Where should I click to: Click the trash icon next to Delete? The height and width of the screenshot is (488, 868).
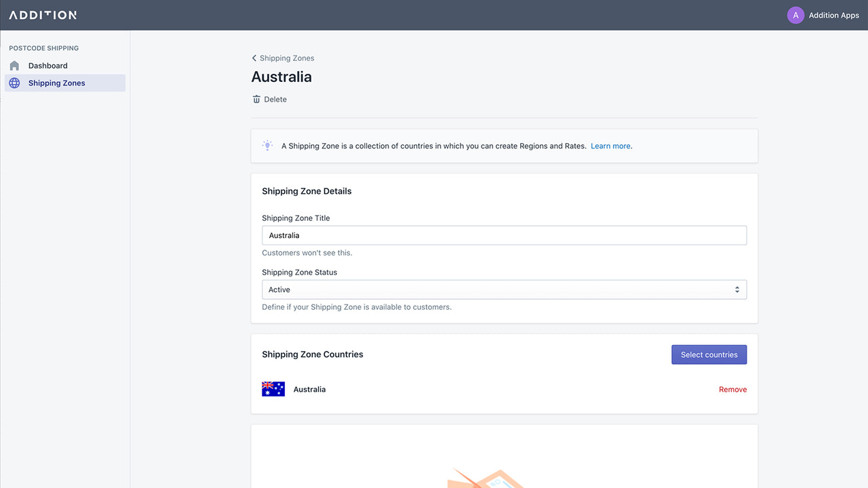[256, 99]
